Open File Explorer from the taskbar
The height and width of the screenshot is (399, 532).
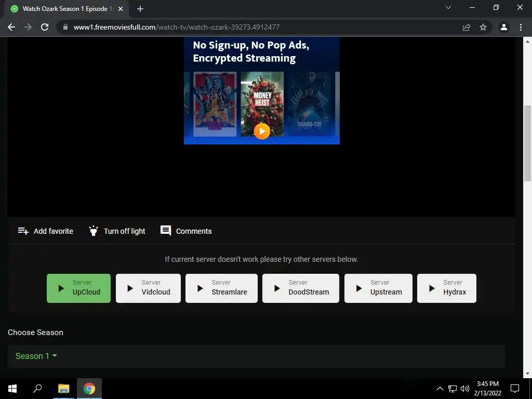point(63,389)
